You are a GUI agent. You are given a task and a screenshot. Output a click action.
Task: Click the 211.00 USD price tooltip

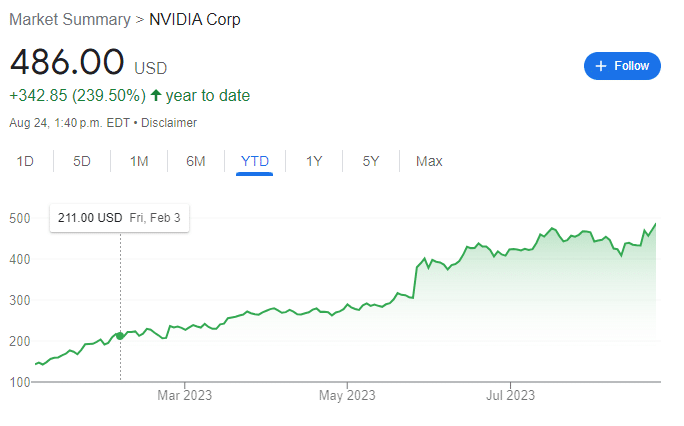pos(119,218)
